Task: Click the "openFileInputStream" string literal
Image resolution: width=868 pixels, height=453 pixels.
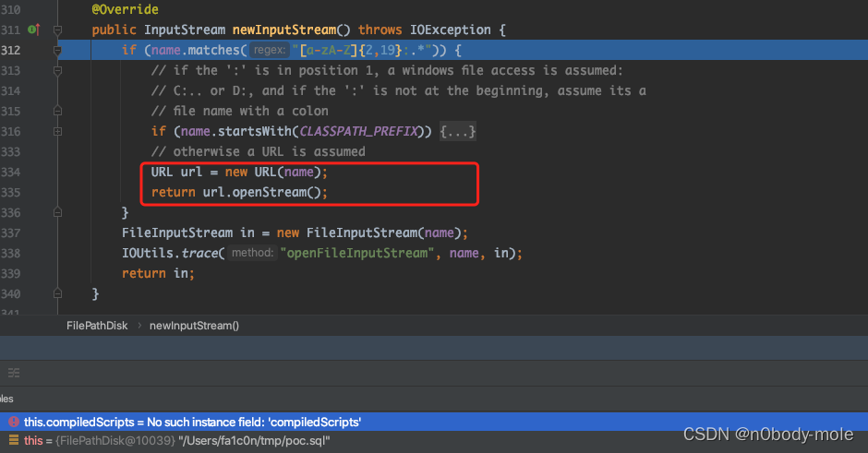Action: point(357,254)
